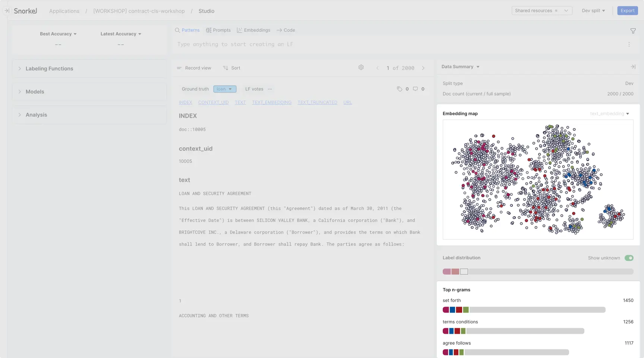Click the 2000 / 2000 doc count
The image size is (644, 358).
(620, 94)
